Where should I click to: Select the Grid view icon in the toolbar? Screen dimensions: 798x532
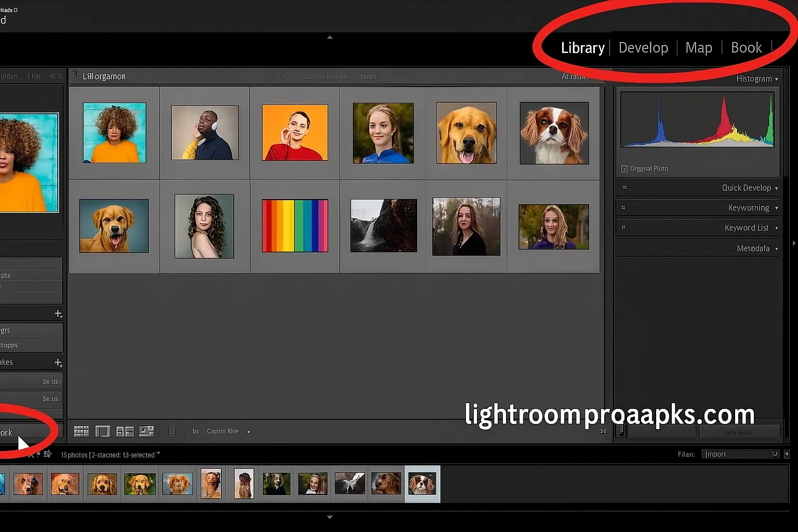(x=81, y=431)
